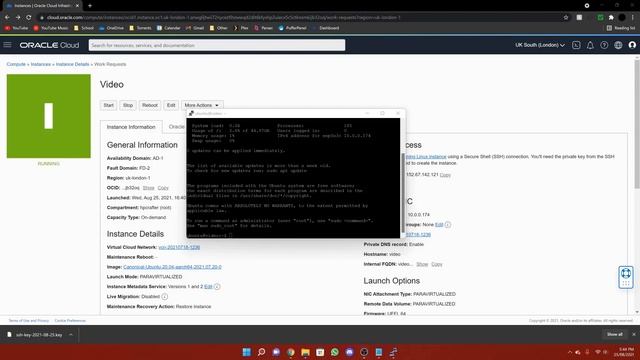Open the YouTube bookmark
640x360 pixels.
pos(17,28)
